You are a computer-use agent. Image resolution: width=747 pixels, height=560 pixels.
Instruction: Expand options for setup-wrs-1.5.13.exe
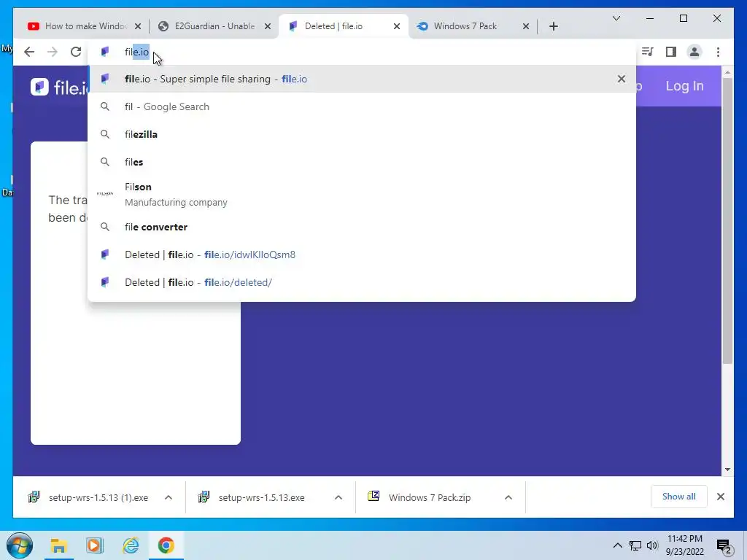(338, 497)
